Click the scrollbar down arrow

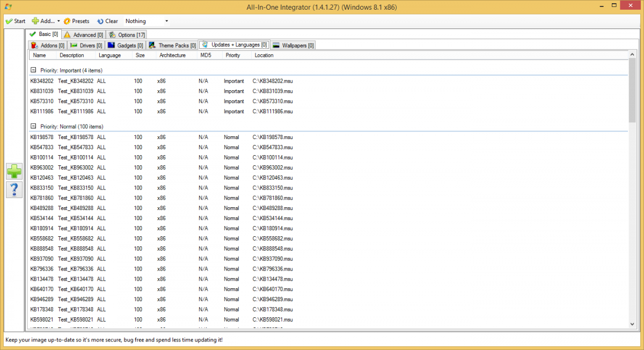click(x=632, y=324)
